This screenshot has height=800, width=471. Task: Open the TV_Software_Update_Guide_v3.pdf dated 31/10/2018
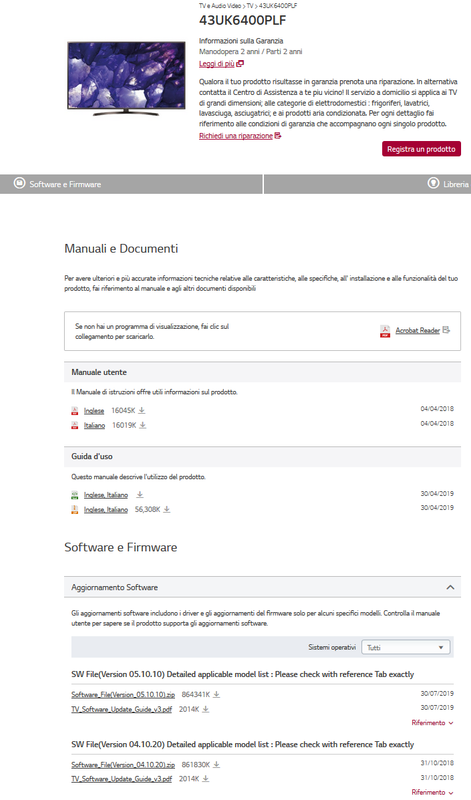pos(121,779)
